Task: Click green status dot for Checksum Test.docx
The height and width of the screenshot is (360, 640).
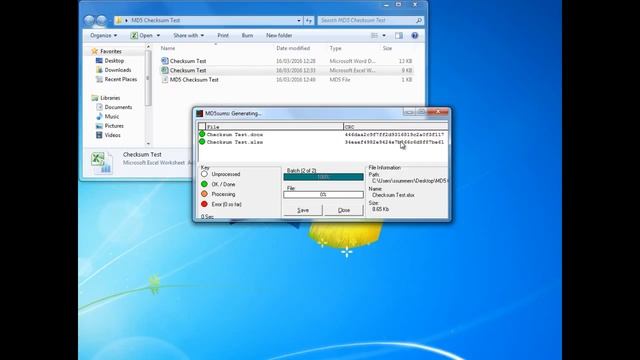Action: click(202, 134)
